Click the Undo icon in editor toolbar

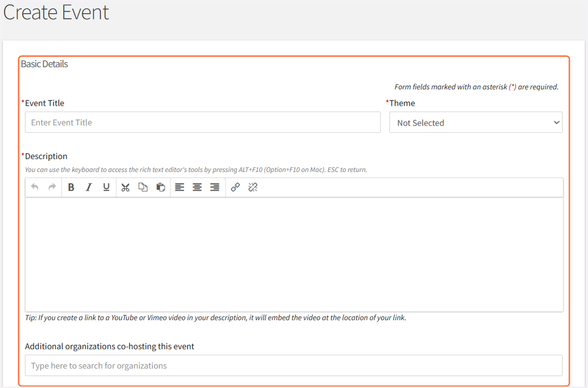tap(35, 187)
